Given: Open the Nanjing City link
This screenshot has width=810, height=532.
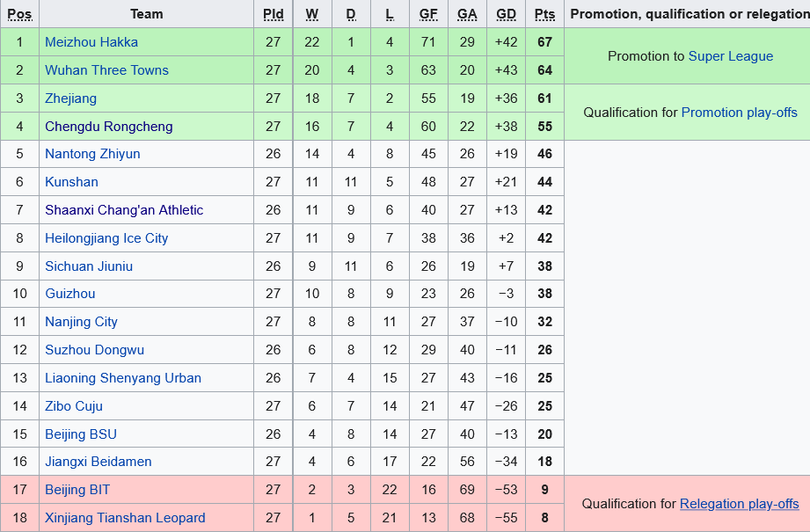Looking at the screenshot, I should pyautogui.click(x=81, y=322).
